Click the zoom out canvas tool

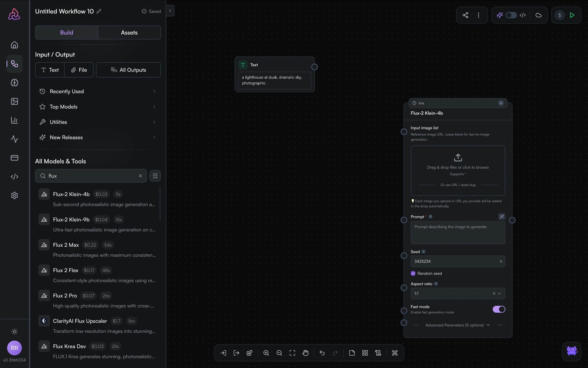click(279, 353)
